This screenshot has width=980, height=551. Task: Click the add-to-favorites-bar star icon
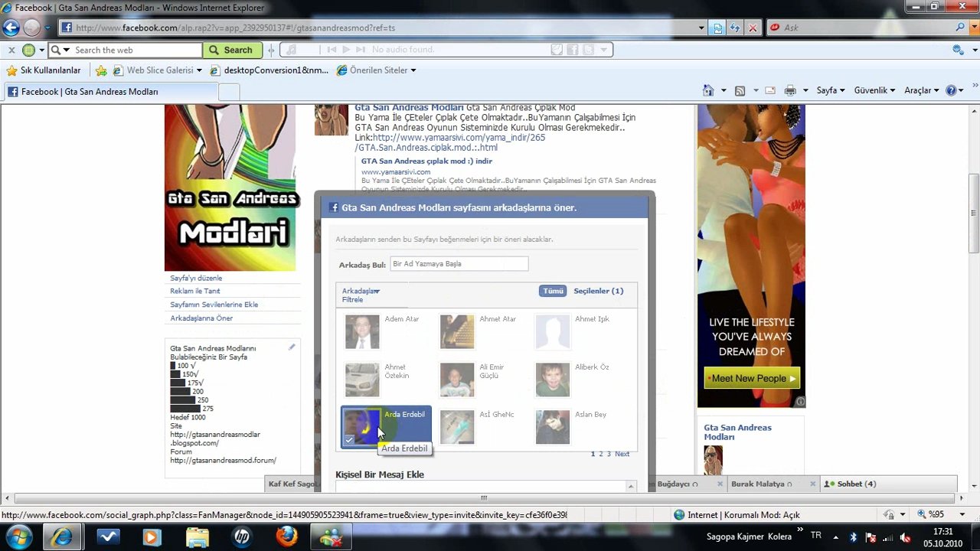(101, 70)
